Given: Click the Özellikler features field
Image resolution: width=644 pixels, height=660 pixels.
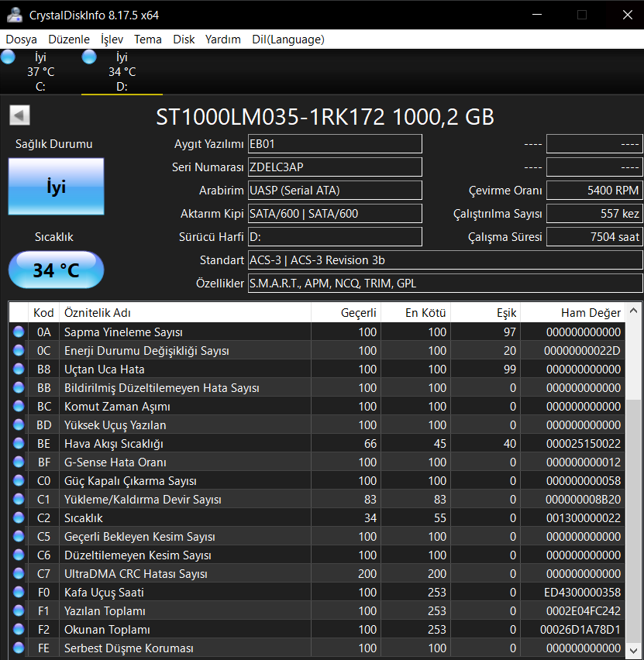Looking at the screenshot, I should tap(445, 284).
